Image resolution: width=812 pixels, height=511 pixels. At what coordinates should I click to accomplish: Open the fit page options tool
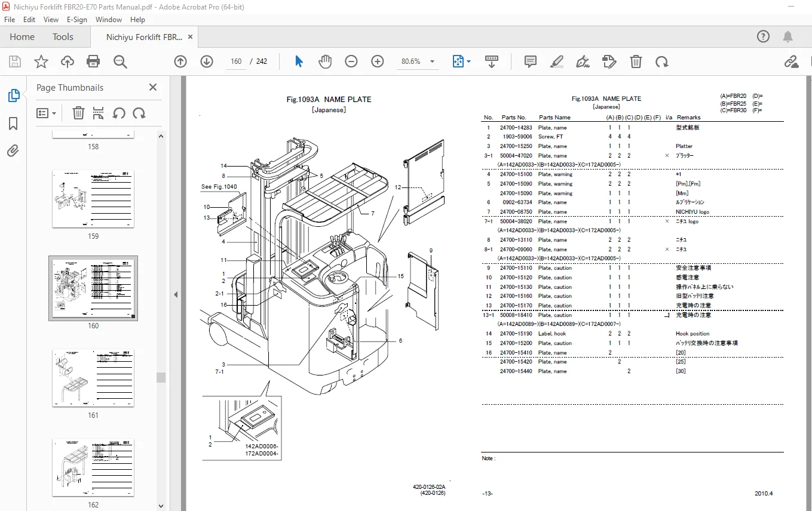pyautogui.click(x=458, y=61)
